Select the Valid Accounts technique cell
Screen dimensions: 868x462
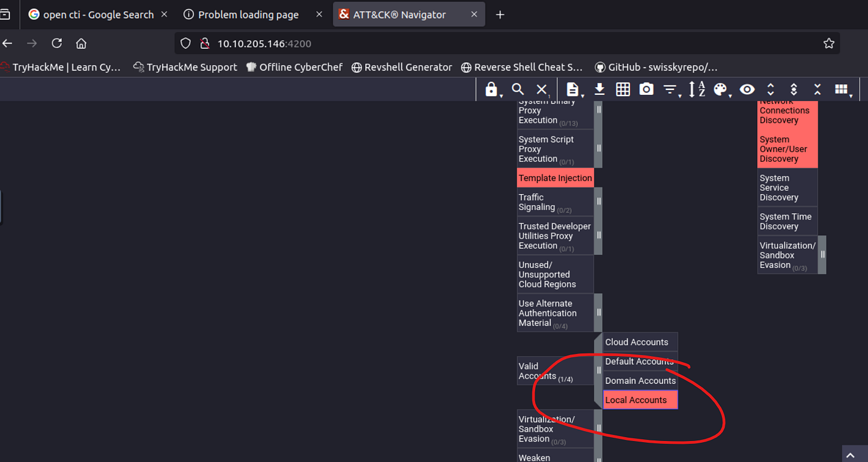(555, 371)
